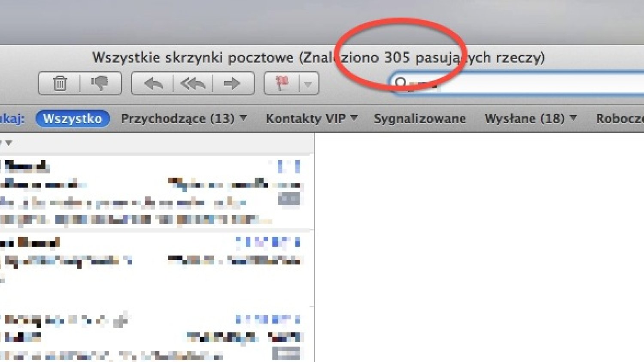Flag the message with the red flag
The width and height of the screenshot is (644, 362).
point(281,83)
